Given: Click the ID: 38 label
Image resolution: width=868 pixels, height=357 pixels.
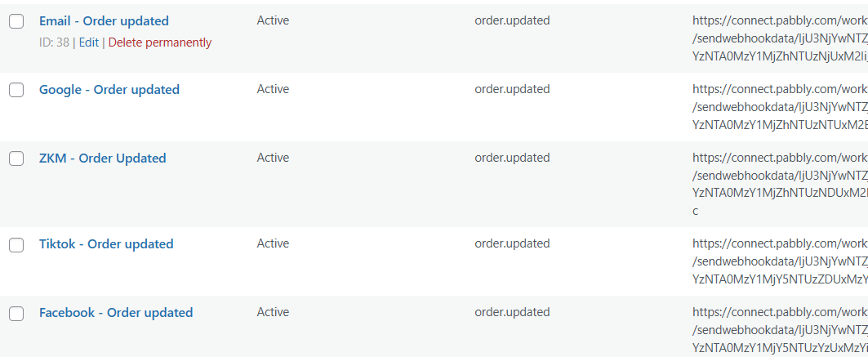Looking at the screenshot, I should pyautogui.click(x=55, y=42).
